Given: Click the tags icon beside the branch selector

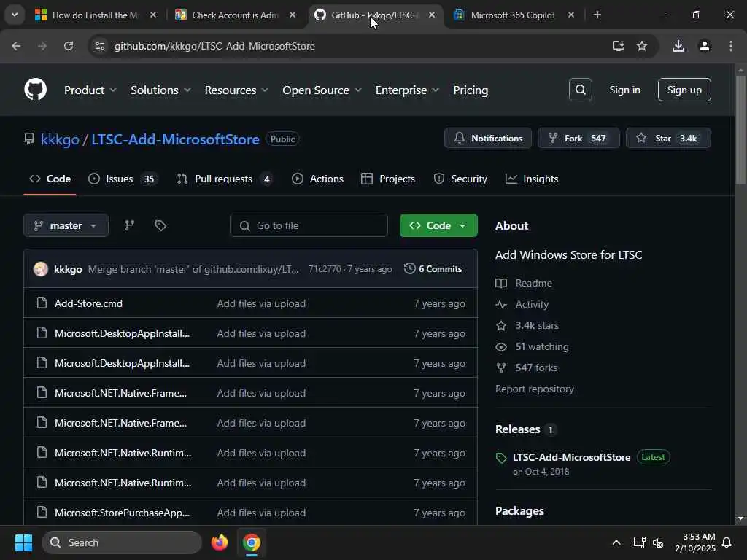Looking at the screenshot, I should pos(160,225).
